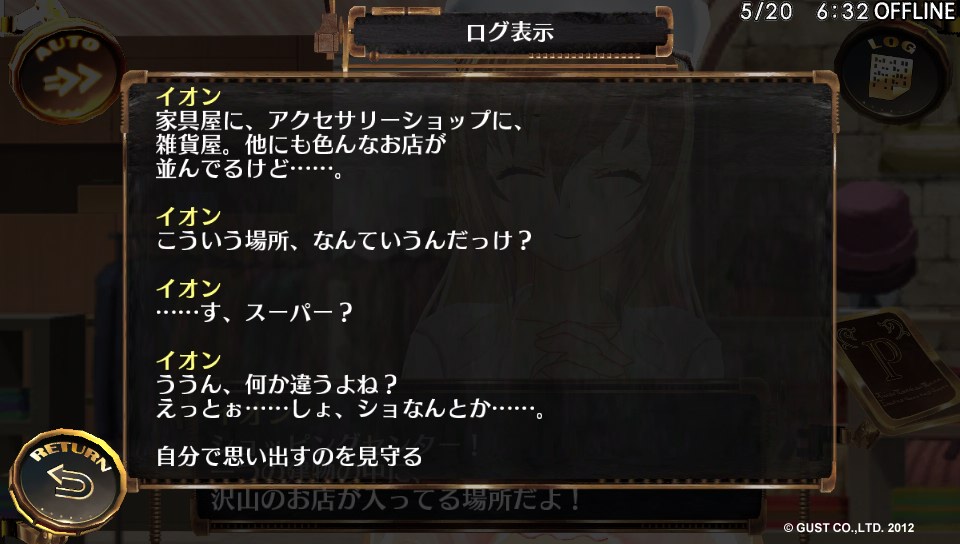Click the curved return arrow symbol
The width and height of the screenshot is (960, 544).
coord(70,482)
